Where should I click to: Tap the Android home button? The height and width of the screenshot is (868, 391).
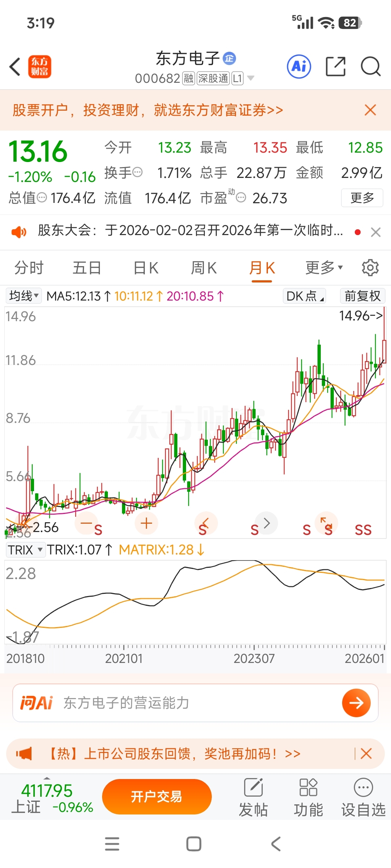[194, 844]
